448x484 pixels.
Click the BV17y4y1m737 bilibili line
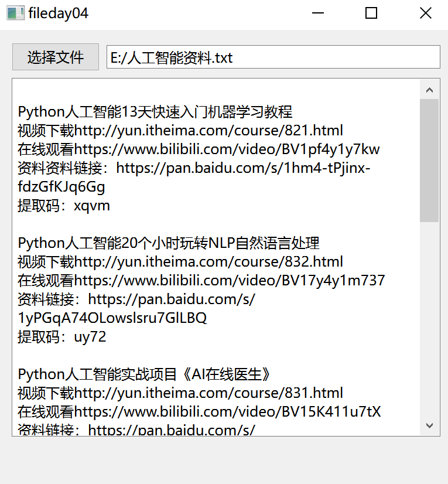[201, 281]
